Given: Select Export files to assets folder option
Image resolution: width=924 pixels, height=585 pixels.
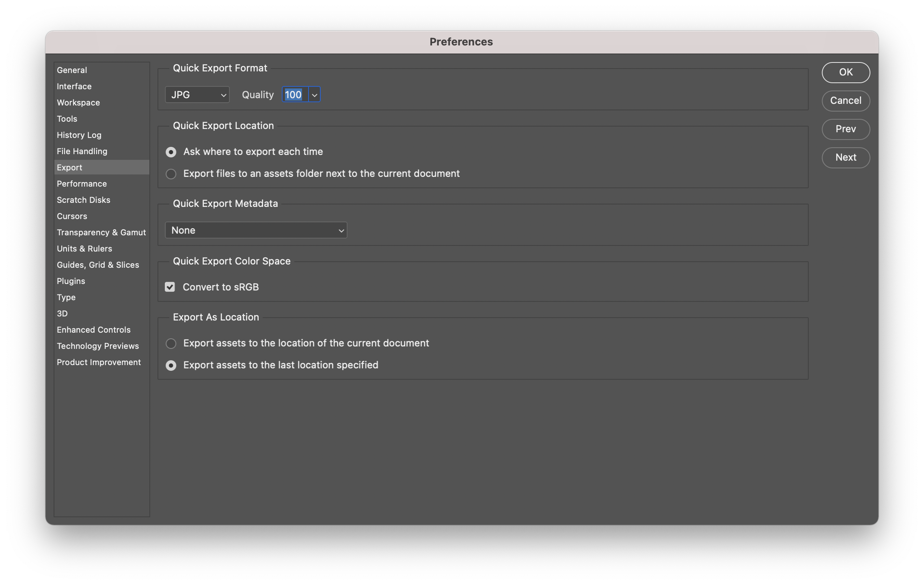Looking at the screenshot, I should click(x=171, y=174).
